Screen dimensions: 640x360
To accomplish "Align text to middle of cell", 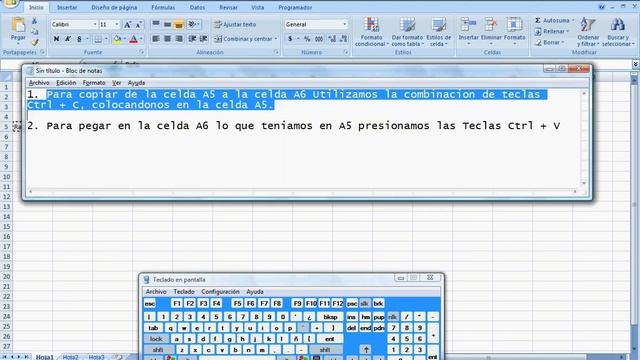I will pos(167,24).
